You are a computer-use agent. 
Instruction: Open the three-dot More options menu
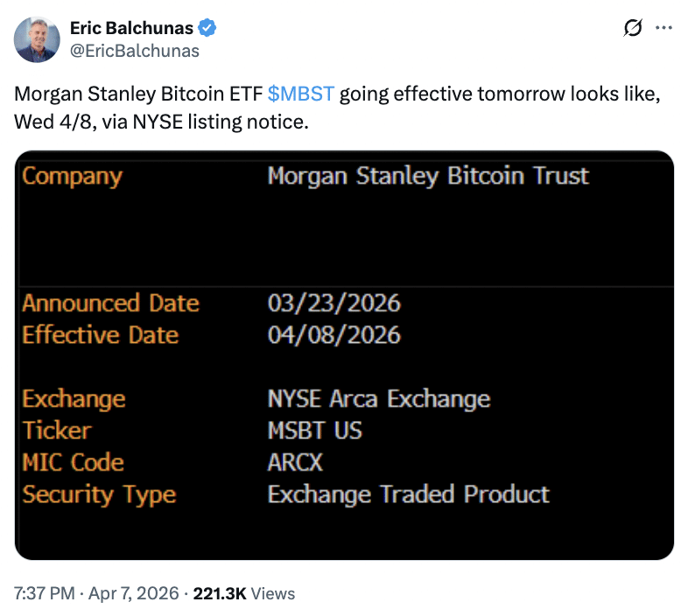tap(663, 29)
